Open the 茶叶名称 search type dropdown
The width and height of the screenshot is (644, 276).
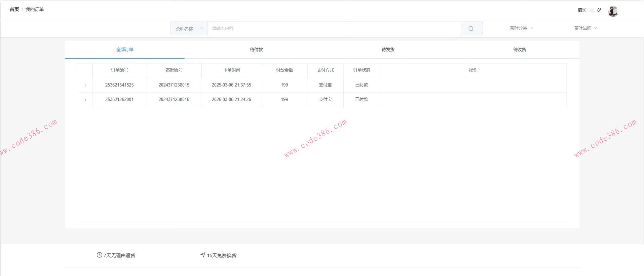189,29
